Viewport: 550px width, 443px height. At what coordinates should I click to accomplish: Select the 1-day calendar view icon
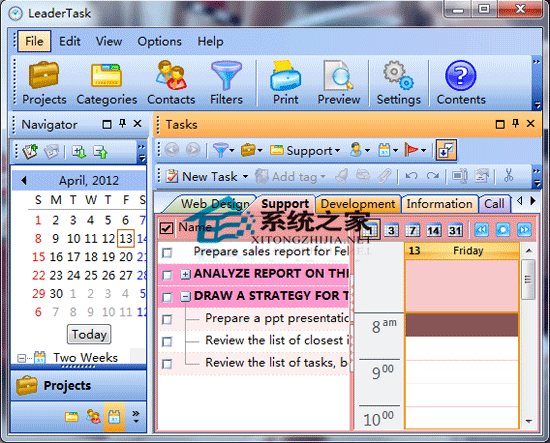[x=369, y=230]
